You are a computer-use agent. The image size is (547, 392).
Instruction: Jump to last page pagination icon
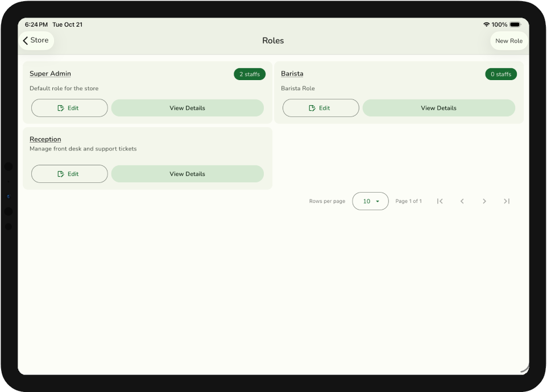506,201
